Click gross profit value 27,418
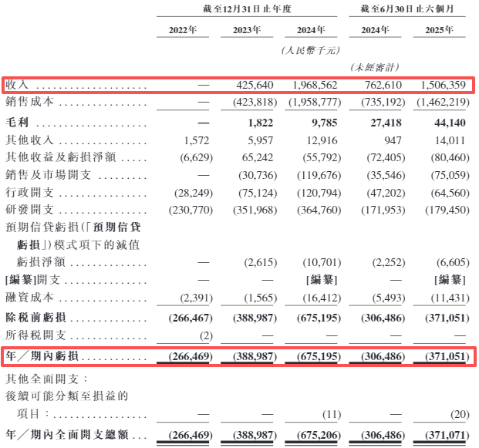This screenshot has height=448, width=479. click(386, 123)
